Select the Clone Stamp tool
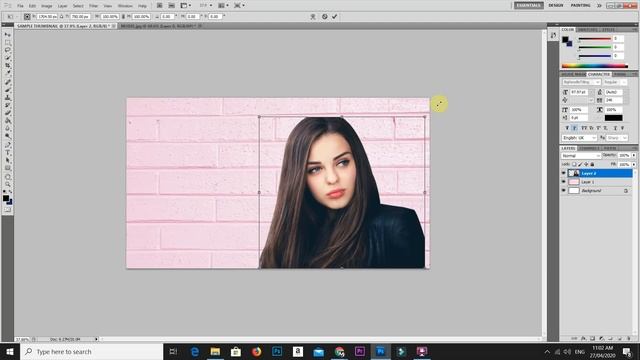The width and height of the screenshot is (640, 360). coord(8,98)
